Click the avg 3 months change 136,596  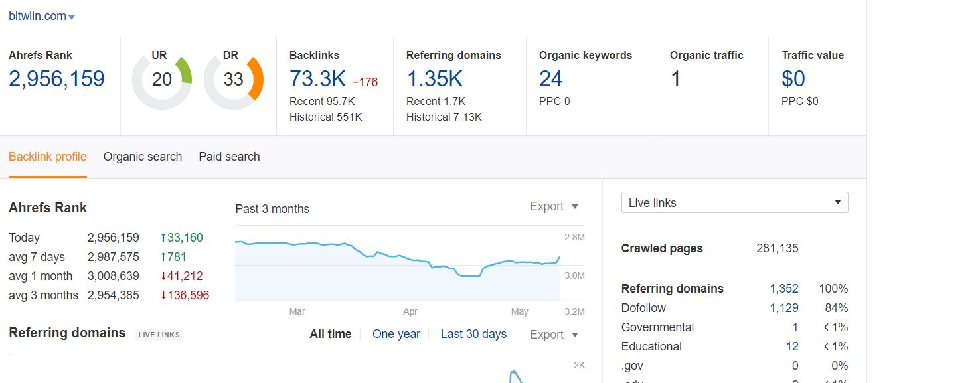(185, 295)
